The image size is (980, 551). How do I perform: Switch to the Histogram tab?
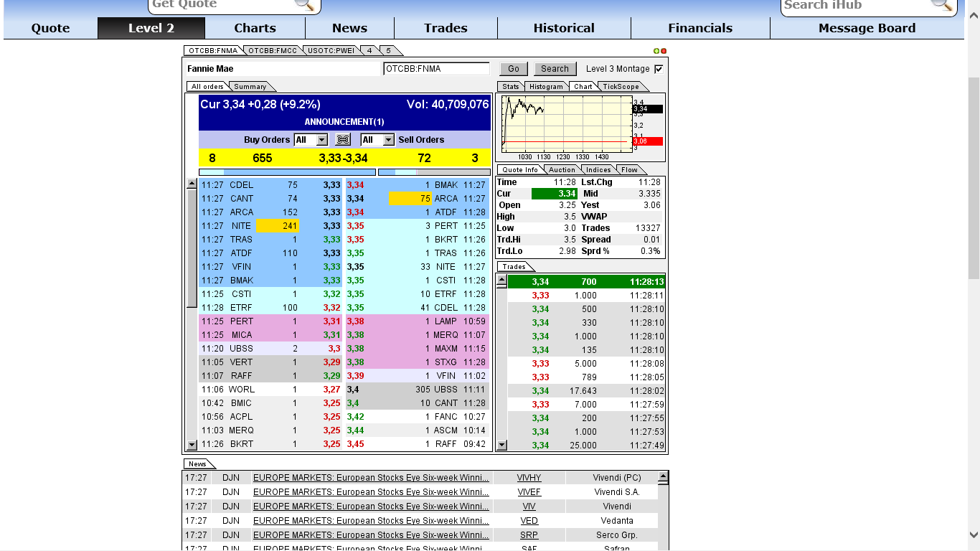click(x=546, y=86)
